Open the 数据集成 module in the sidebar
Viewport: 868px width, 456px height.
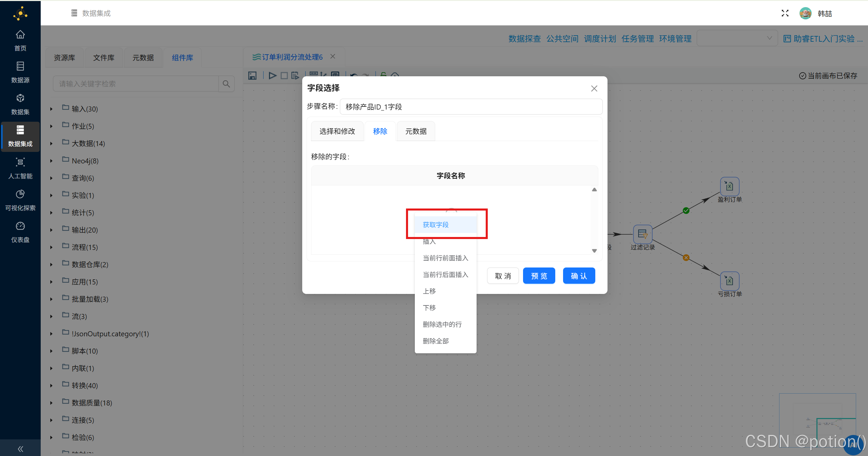pyautogui.click(x=20, y=137)
